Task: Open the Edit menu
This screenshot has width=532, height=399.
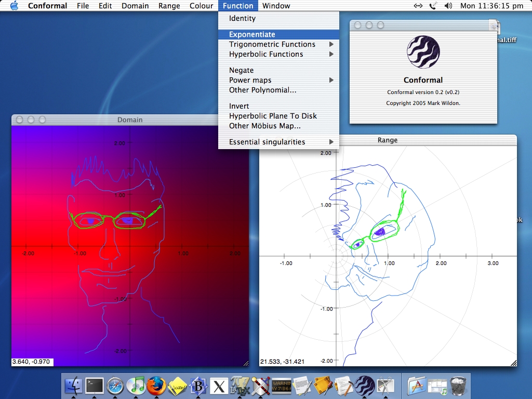Action: click(105, 6)
